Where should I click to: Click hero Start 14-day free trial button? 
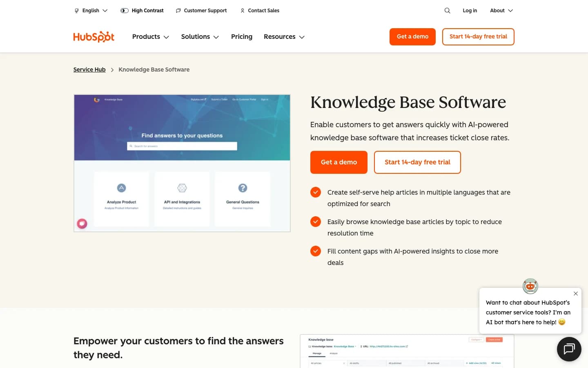click(417, 162)
